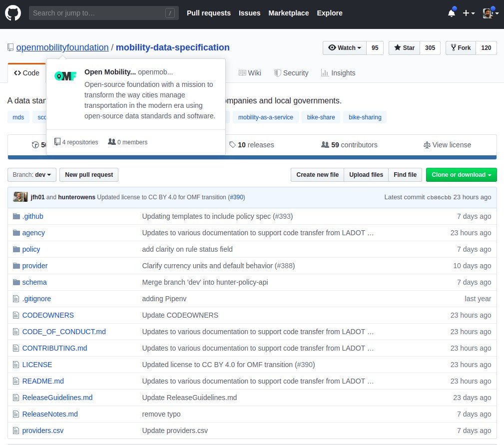
Task: Click the Upload files button
Action: 366,175
